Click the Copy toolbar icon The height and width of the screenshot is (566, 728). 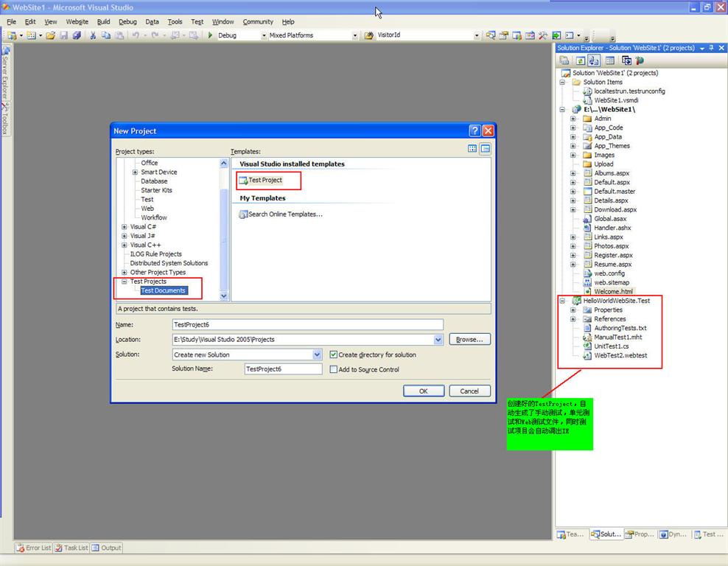(106, 35)
